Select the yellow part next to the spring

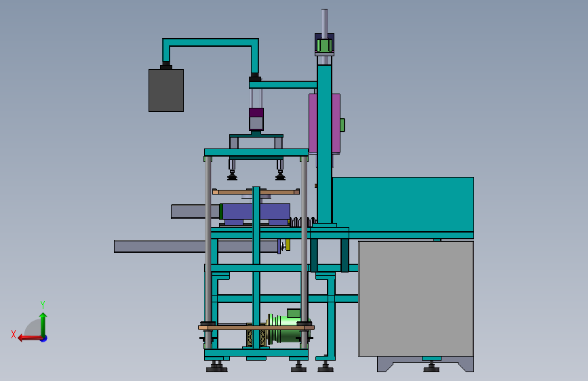point(288,245)
